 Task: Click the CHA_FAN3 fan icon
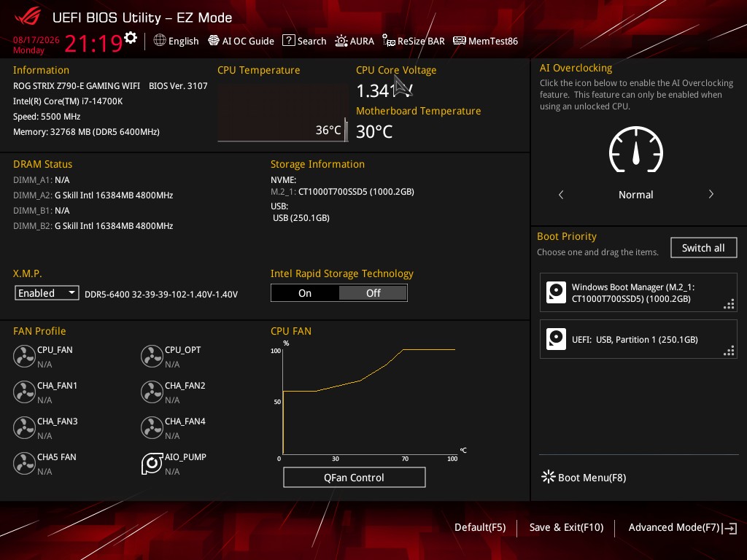[24, 428]
